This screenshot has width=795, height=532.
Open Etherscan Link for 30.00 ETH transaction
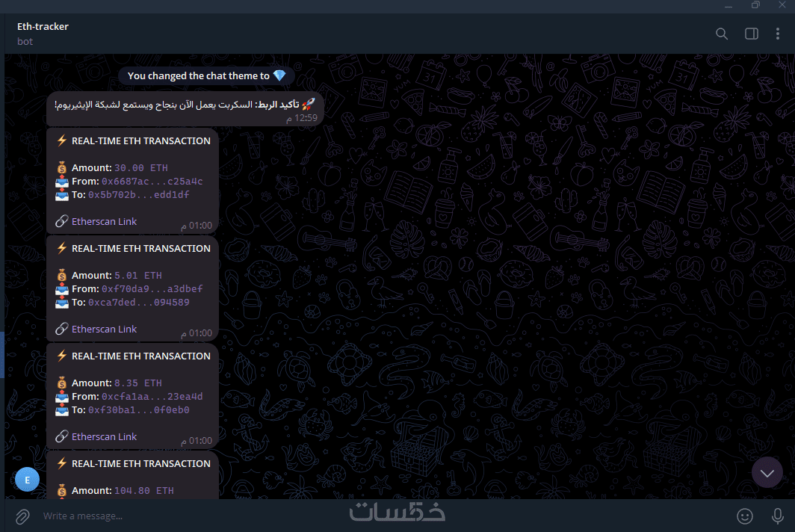(104, 222)
